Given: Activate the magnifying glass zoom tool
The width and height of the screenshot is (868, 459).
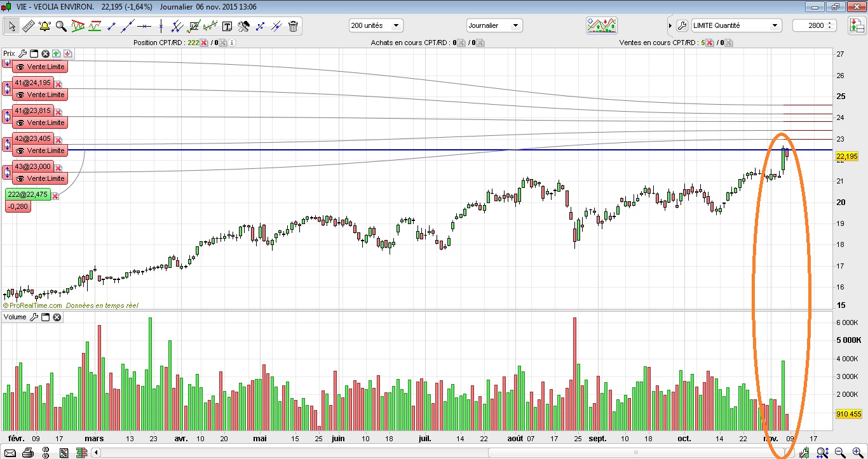Looking at the screenshot, I should point(61,26).
